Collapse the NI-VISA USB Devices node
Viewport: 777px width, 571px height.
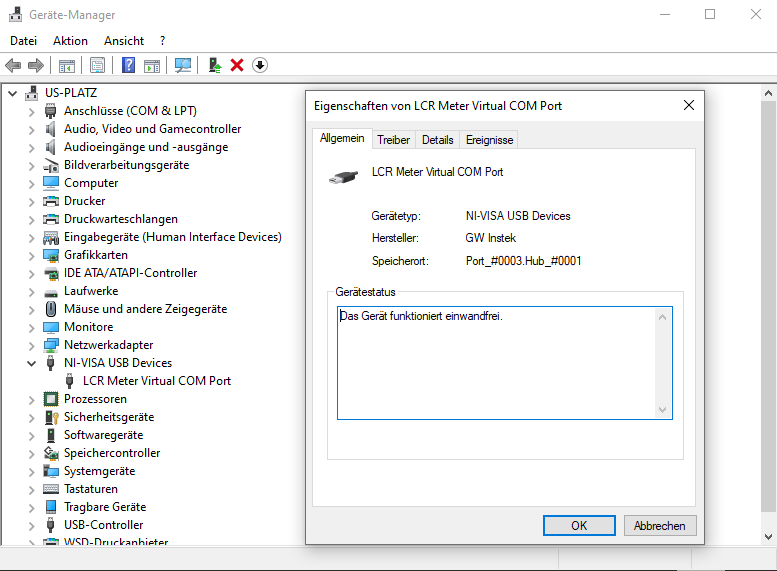[32, 363]
